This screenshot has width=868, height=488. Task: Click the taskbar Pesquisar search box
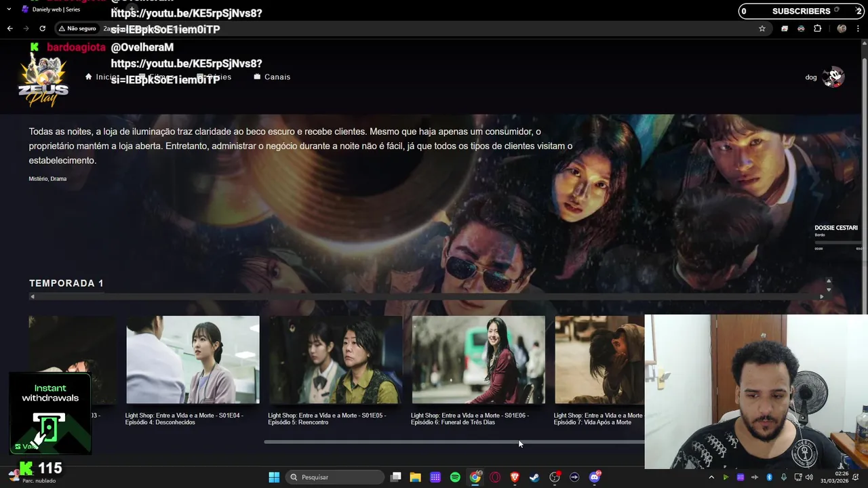pos(335,477)
